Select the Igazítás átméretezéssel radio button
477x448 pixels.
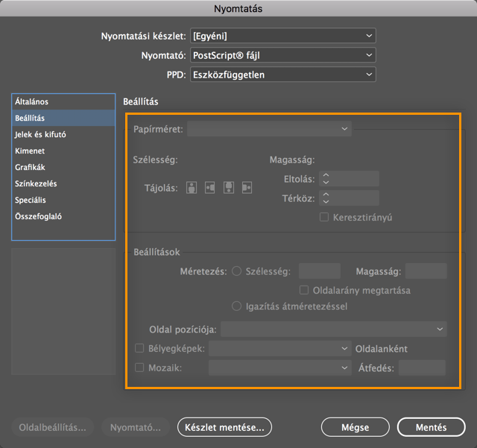click(237, 306)
